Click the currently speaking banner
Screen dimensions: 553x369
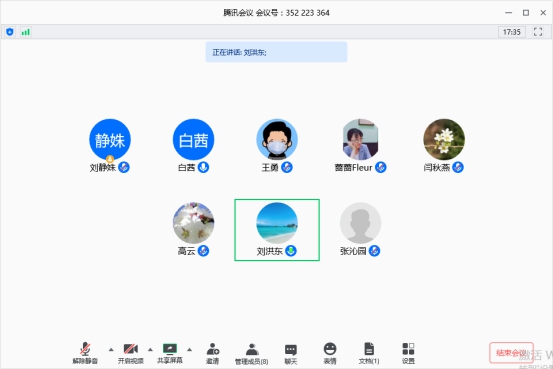[x=276, y=52]
